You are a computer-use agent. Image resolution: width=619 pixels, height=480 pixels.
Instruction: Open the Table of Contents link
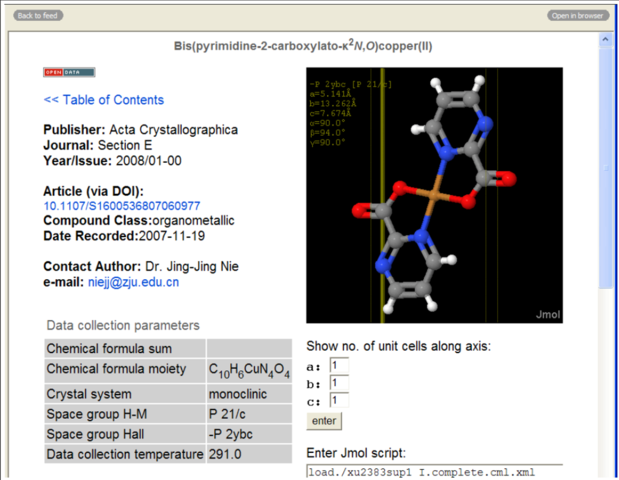(104, 99)
